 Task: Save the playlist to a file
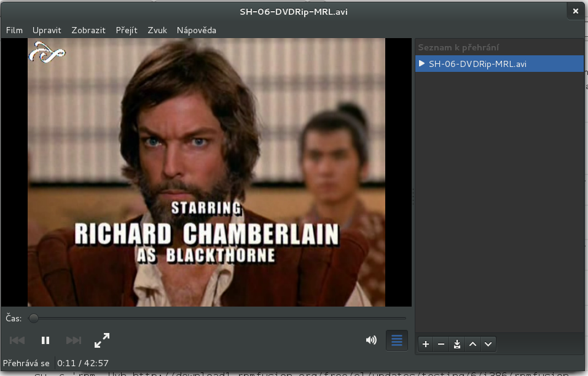(457, 344)
